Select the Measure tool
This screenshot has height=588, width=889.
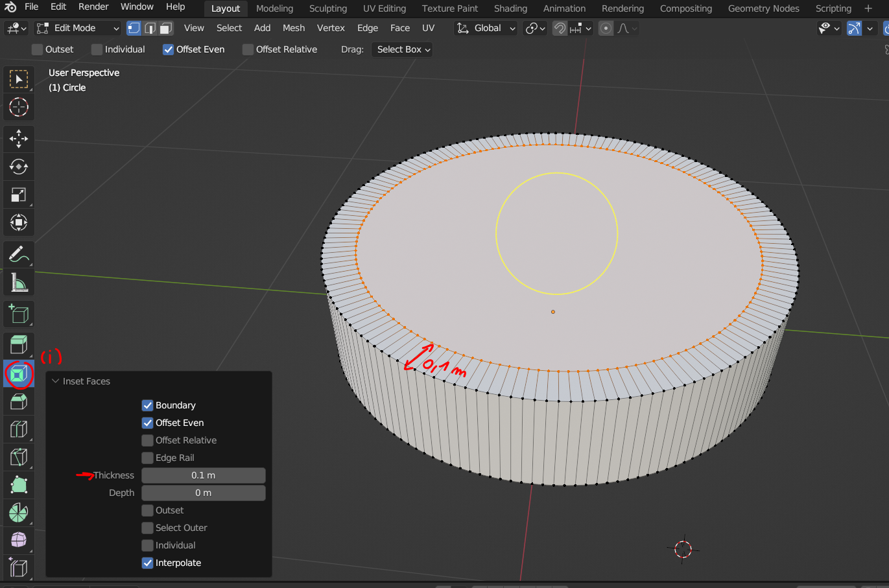pyautogui.click(x=19, y=283)
